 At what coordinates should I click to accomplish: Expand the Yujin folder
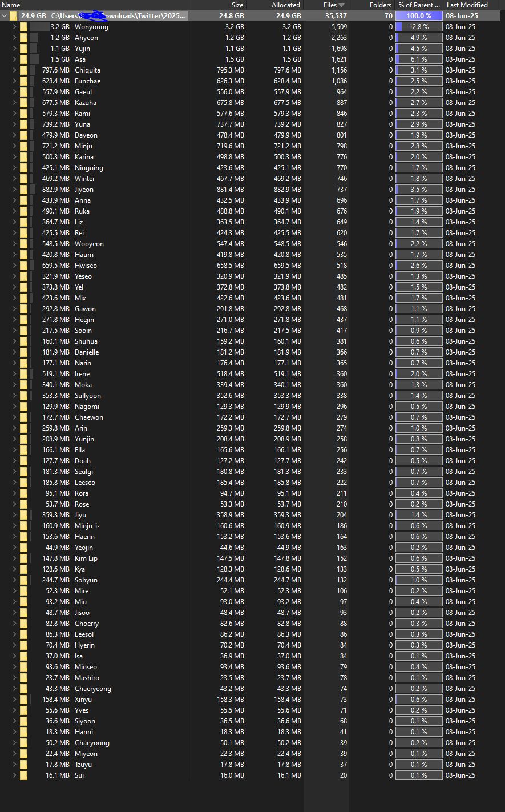coord(15,49)
